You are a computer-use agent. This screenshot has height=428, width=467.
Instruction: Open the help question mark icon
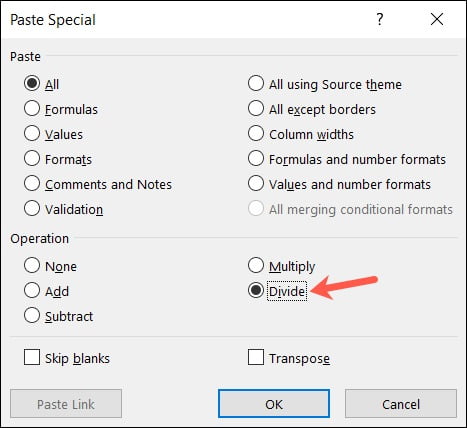(380, 20)
